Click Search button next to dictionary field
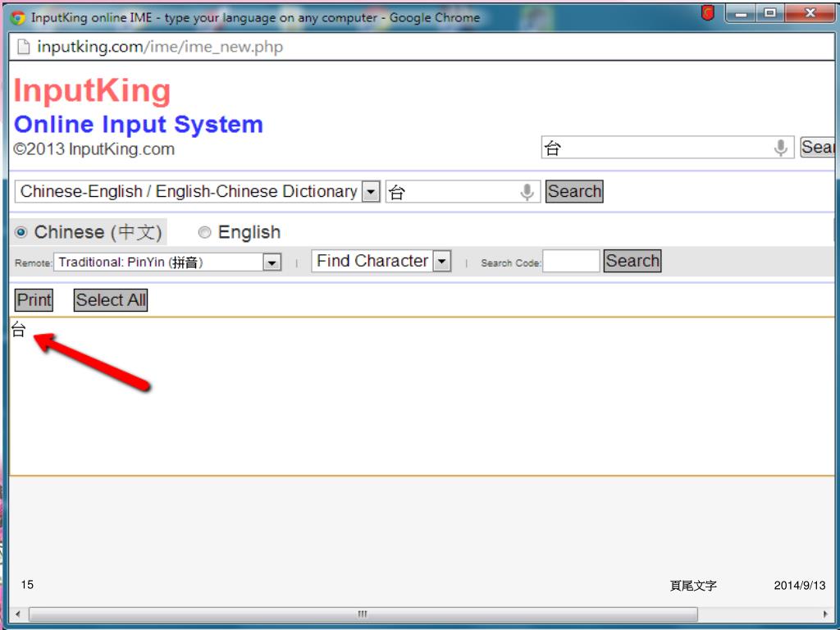 (574, 192)
